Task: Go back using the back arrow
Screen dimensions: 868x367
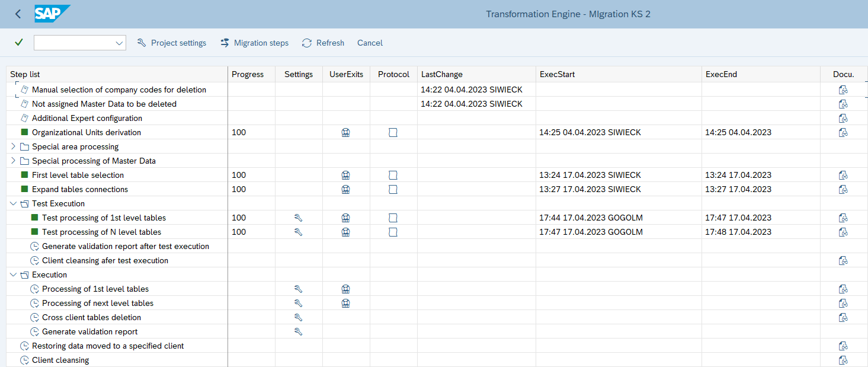Action: pos(18,14)
